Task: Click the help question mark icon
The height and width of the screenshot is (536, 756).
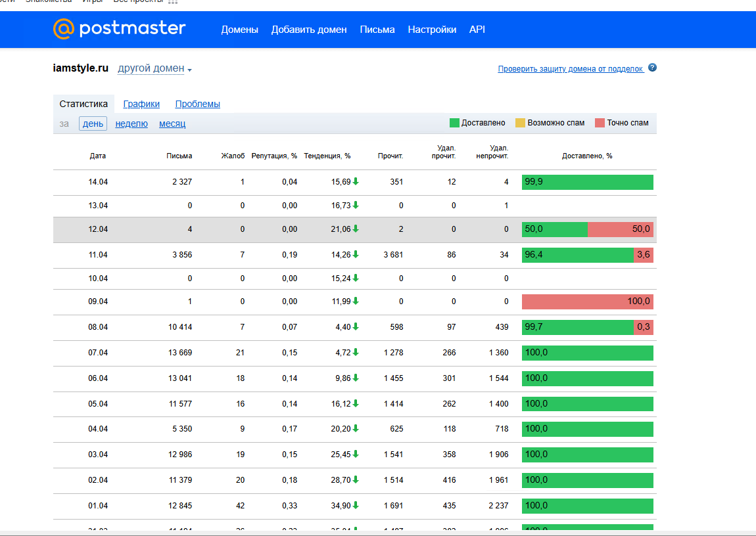Action: click(652, 68)
